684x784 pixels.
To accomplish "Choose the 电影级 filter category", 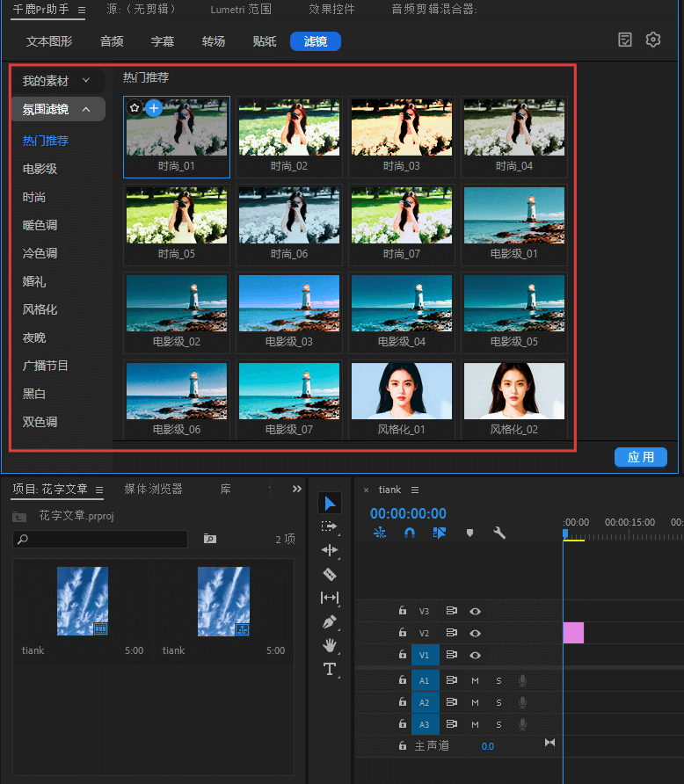I will [40, 169].
